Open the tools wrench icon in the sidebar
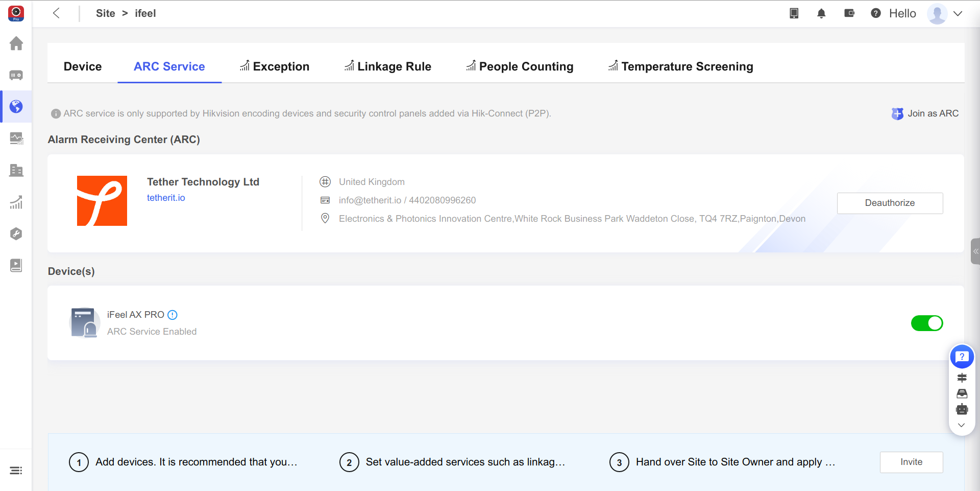This screenshot has height=491, width=980. (16, 233)
